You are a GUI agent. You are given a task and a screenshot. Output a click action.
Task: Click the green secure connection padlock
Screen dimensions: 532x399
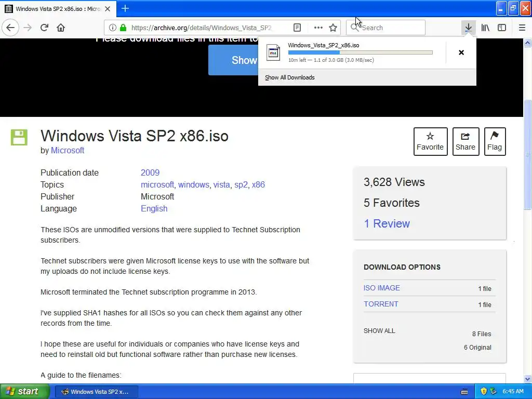tap(123, 28)
